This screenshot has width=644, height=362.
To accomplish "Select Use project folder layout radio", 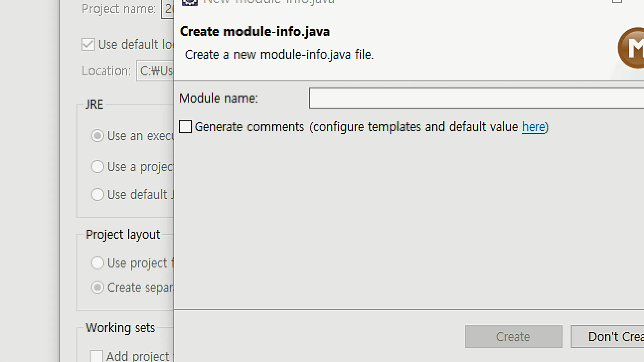I will pyautogui.click(x=97, y=263).
